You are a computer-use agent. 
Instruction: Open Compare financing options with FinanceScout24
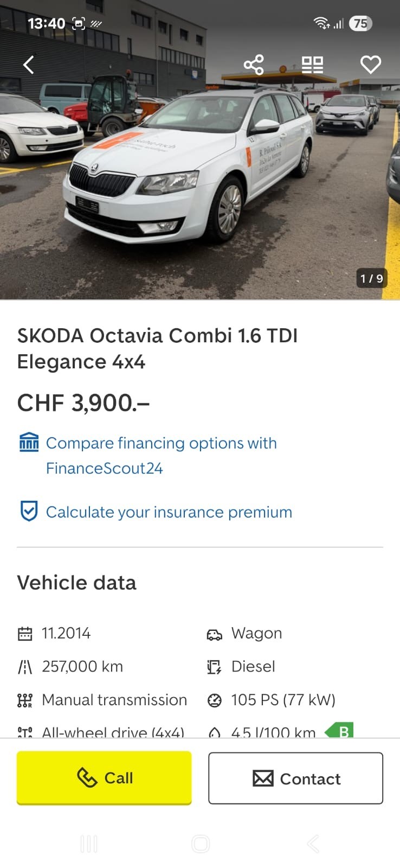pyautogui.click(x=161, y=456)
